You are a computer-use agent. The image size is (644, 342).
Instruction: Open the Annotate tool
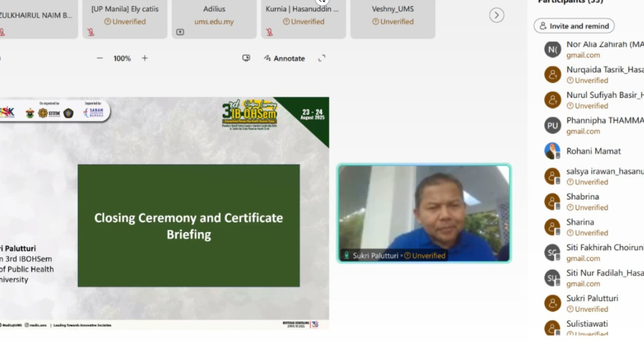[x=284, y=58]
